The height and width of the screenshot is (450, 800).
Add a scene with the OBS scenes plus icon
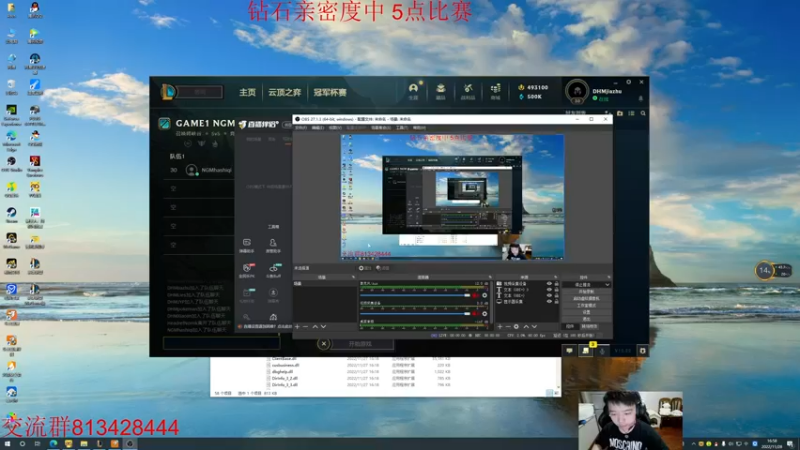[297, 327]
